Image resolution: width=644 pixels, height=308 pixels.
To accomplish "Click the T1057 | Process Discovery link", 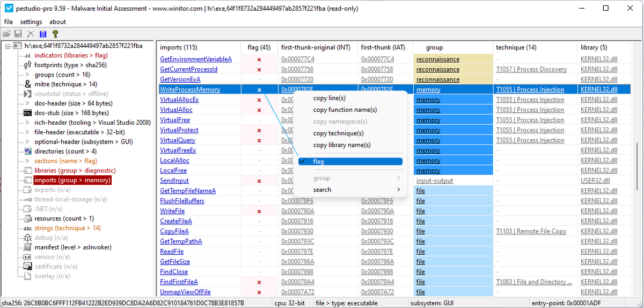I will [531, 69].
